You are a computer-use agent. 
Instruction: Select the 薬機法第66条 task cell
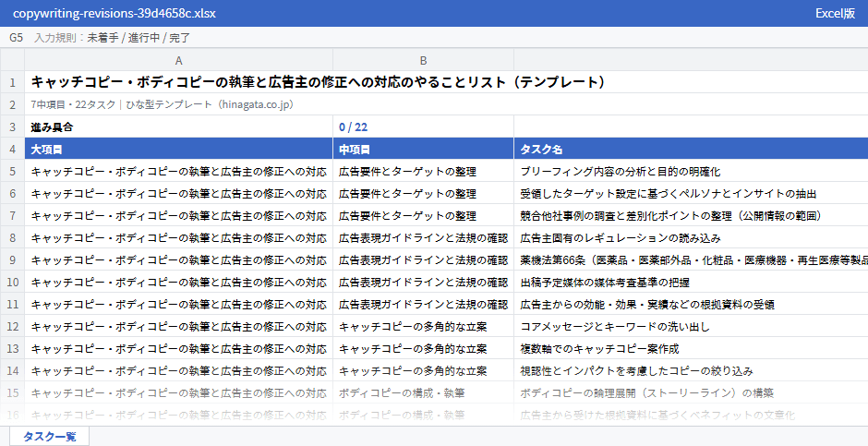point(691,260)
